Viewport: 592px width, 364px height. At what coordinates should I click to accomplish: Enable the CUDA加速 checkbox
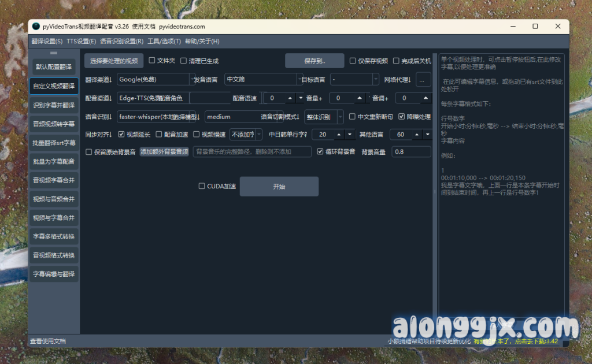202,186
